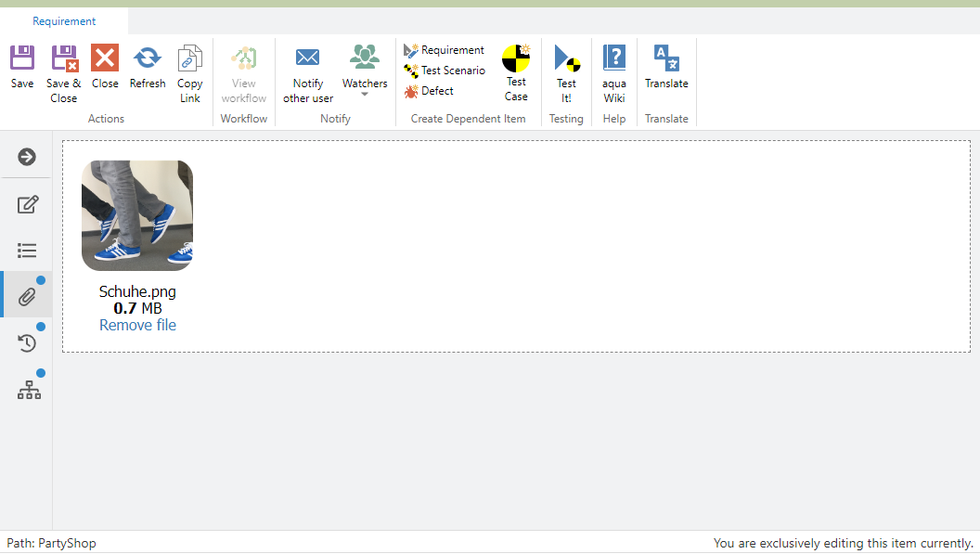Open the list view sidebar tab

28,251
